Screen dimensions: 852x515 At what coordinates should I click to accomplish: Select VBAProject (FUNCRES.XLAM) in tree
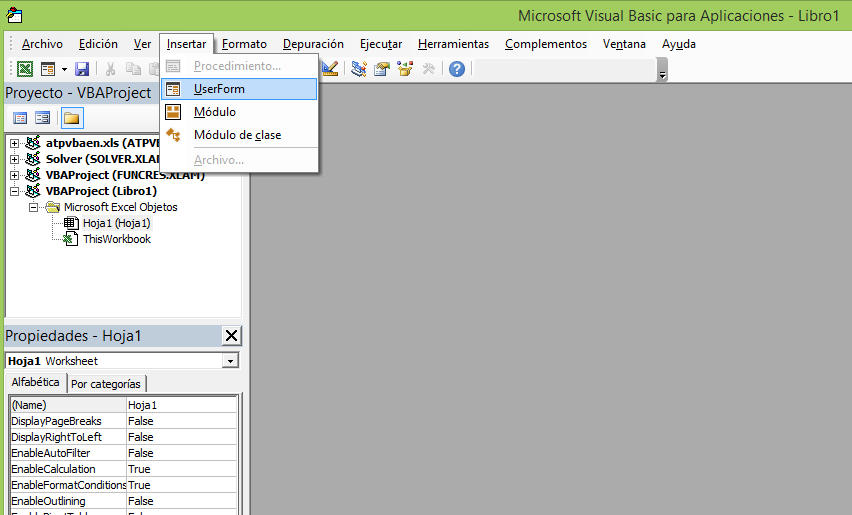(x=125, y=175)
